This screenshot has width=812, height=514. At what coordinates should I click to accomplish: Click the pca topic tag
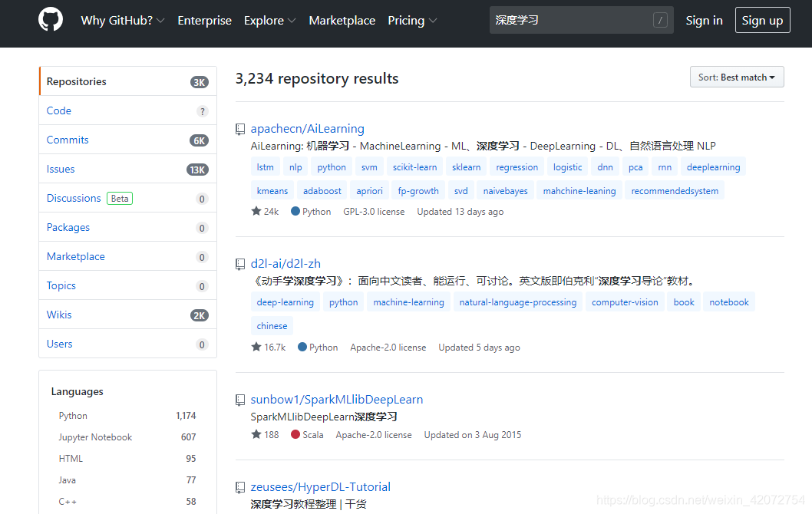(635, 166)
